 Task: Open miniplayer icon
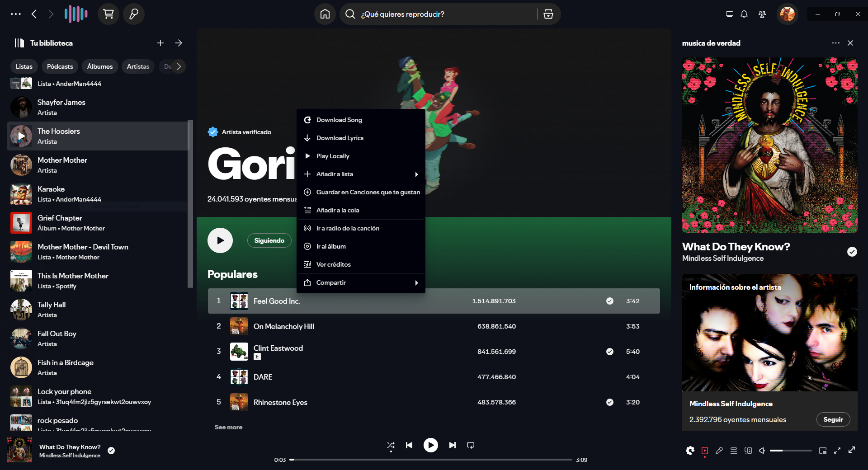click(823, 451)
